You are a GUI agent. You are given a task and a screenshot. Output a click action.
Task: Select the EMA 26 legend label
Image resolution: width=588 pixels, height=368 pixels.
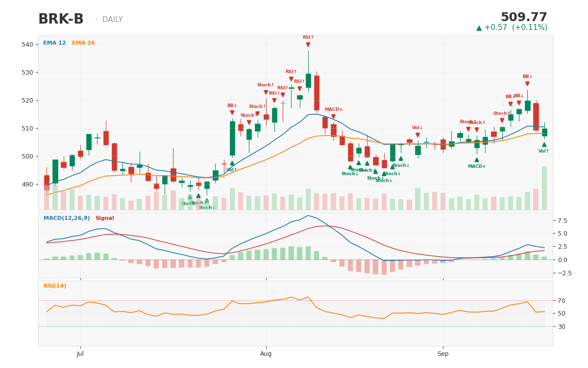pyautogui.click(x=83, y=43)
